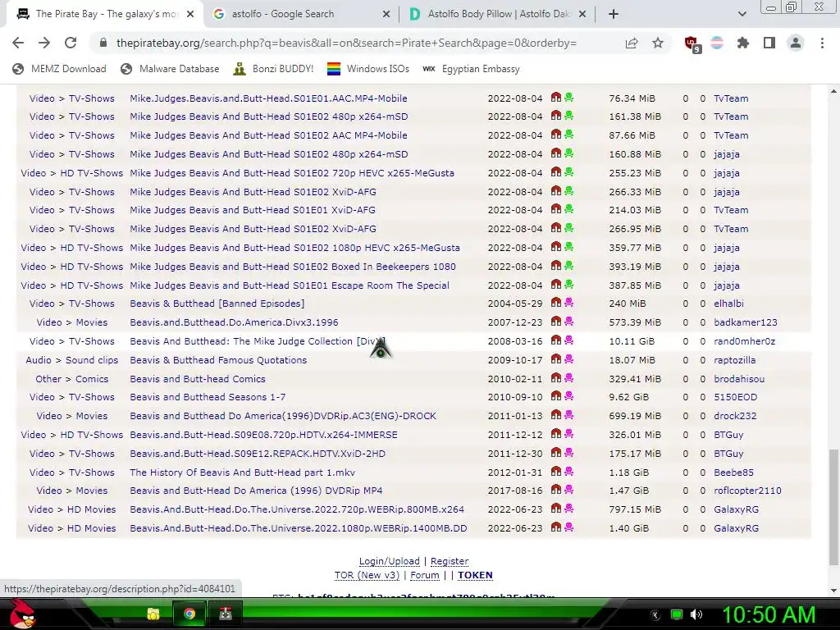This screenshot has width=840, height=630.
Task: Open Windows ISOs bookmark
Action: (368, 69)
